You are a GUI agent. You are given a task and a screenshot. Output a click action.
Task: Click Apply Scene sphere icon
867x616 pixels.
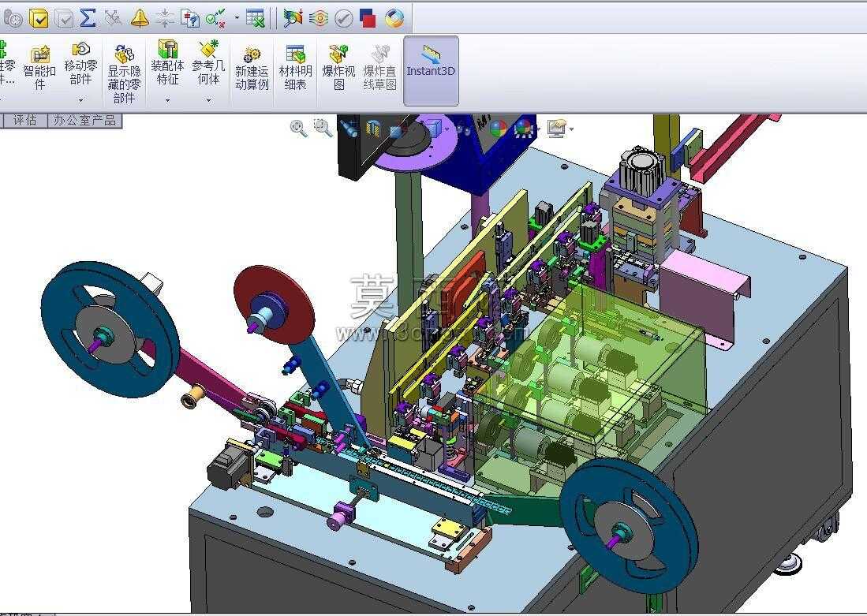[x=524, y=129]
